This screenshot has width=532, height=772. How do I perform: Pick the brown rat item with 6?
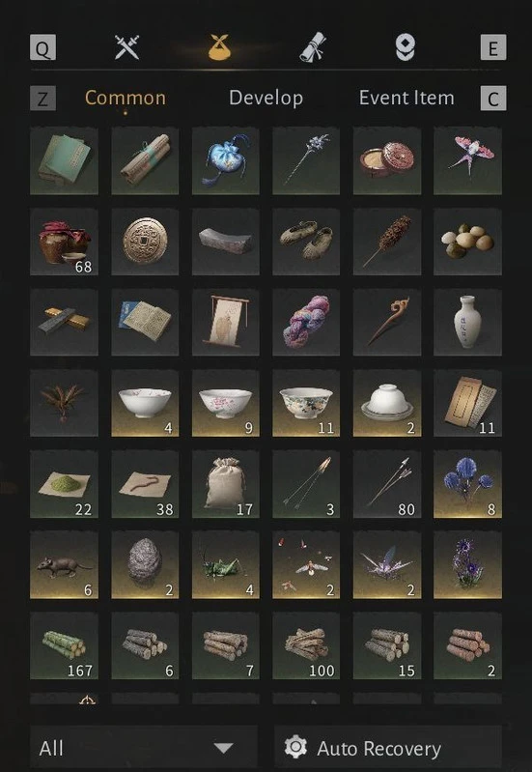pyautogui.click(x=64, y=564)
